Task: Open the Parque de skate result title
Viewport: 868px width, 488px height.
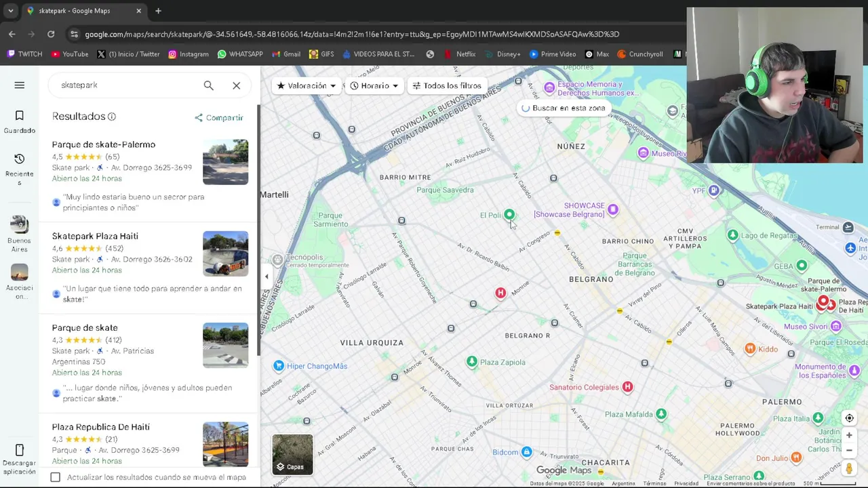Action: [85, 327]
